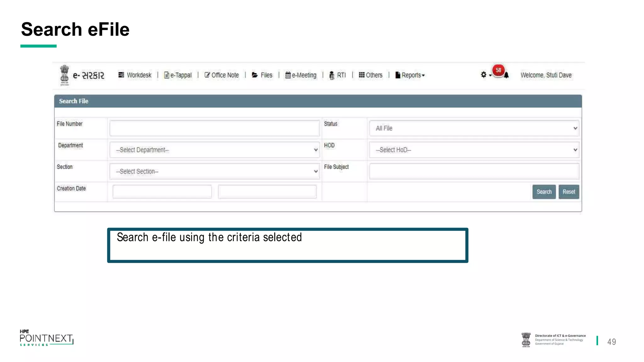Expand the Select Section dropdown
644x362 pixels.
[x=215, y=171]
